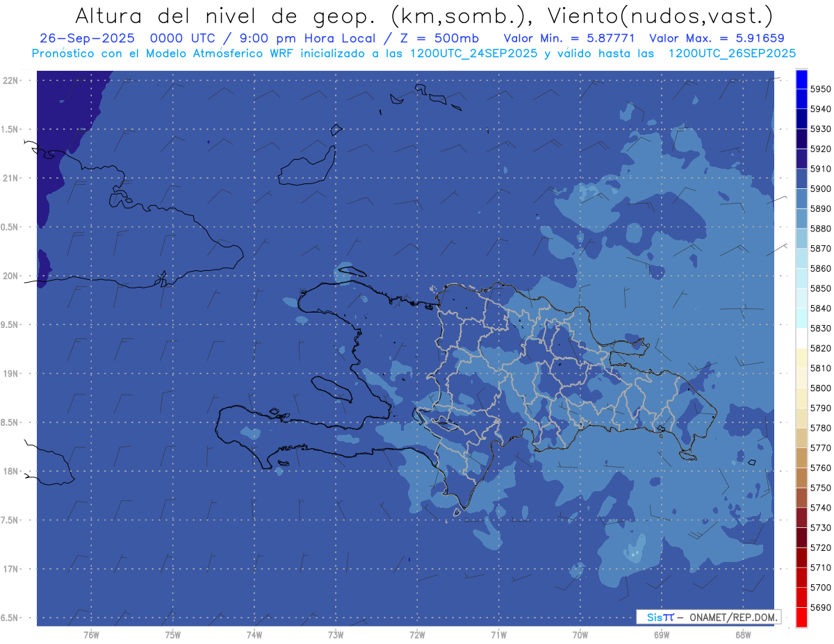
Task: Click legend swatch between 5870 and 5880
Action: [801, 238]
